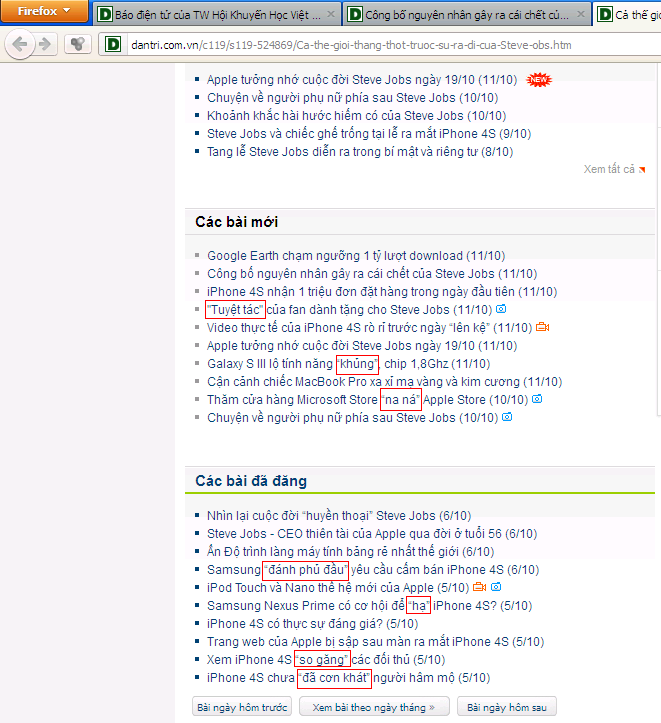This screenshot has height=723, width=661.
Task: Open 'Chuyện về người phụ nữ' link in top list
Action: pos(353,98)
